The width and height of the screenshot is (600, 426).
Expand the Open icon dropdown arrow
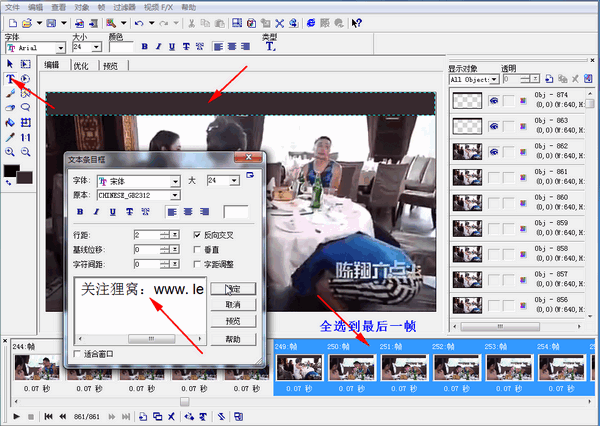point(39,23)
